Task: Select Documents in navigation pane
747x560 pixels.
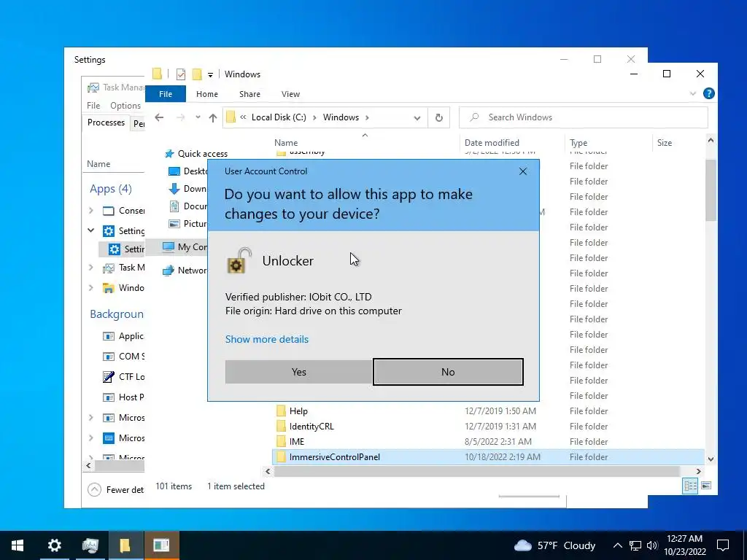Action: (x=187, y=206)
